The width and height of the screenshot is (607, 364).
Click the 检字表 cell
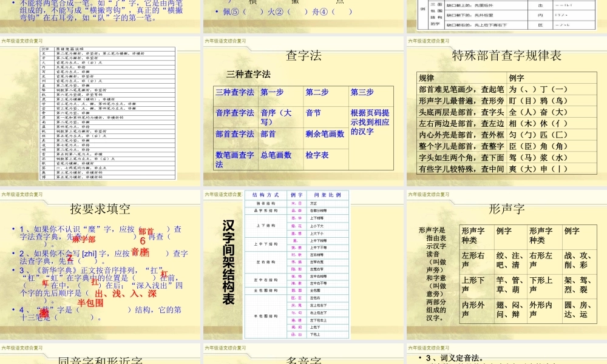click(317, 155)
